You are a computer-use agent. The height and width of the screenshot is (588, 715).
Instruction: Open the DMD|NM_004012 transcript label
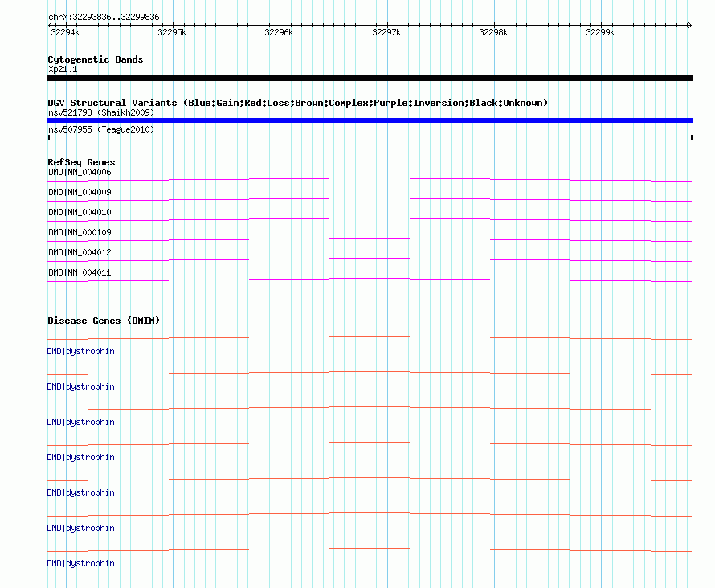click(x=80, y=252)
